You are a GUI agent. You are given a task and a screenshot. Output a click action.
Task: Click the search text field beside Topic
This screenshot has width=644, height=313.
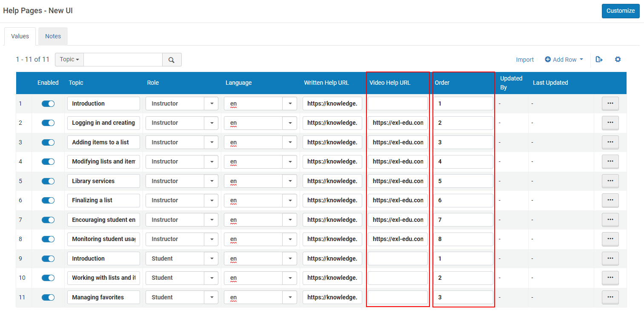[123, 60]
